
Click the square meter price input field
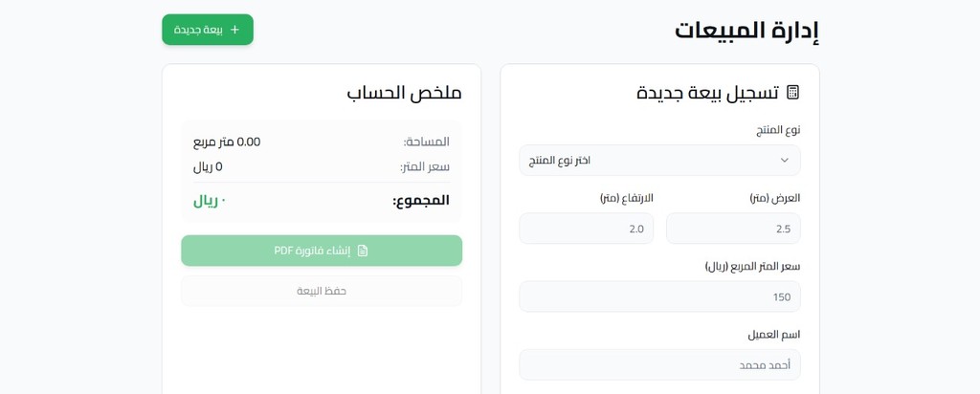tap(659, 296)
